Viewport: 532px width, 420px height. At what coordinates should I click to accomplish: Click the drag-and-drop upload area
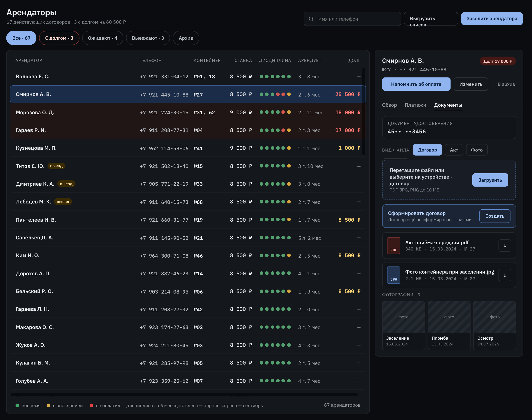pos(449,180)
